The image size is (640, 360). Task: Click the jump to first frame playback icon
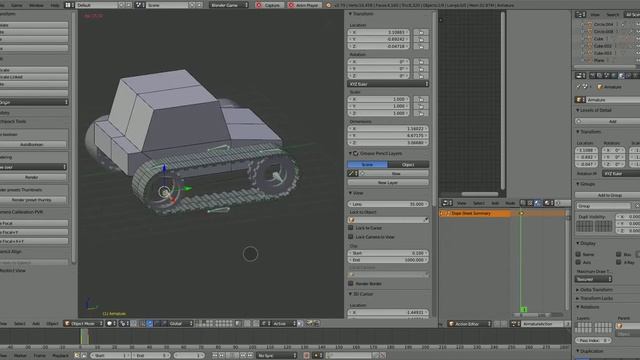[215, 356]
